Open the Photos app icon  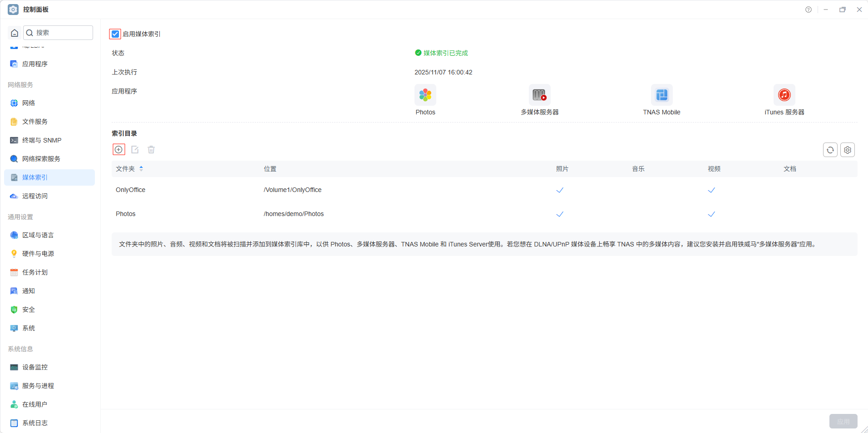click(x=425, y=95)
